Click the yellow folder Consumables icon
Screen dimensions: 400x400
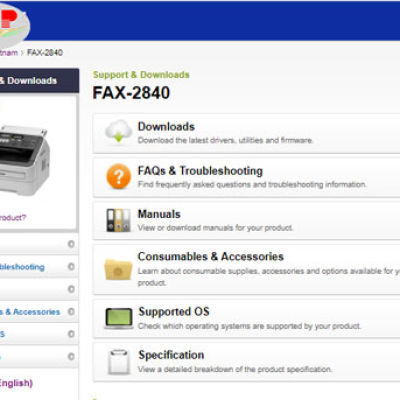tap(118, 269)
